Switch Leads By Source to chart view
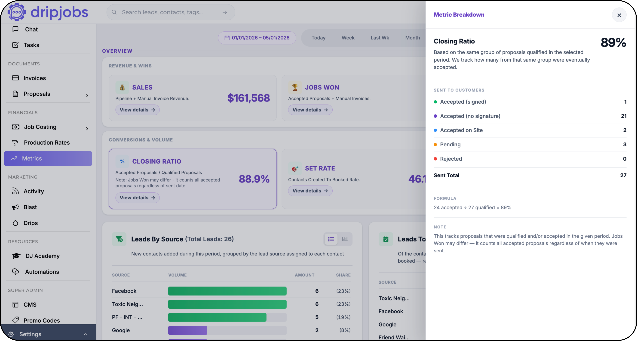This screenshot has width=637, height=364. click(x=345, y=239)
